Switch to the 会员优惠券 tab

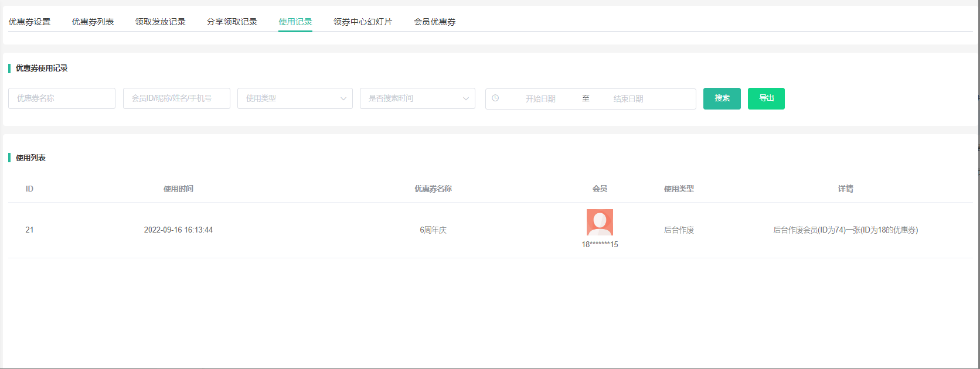click(434, 22)
